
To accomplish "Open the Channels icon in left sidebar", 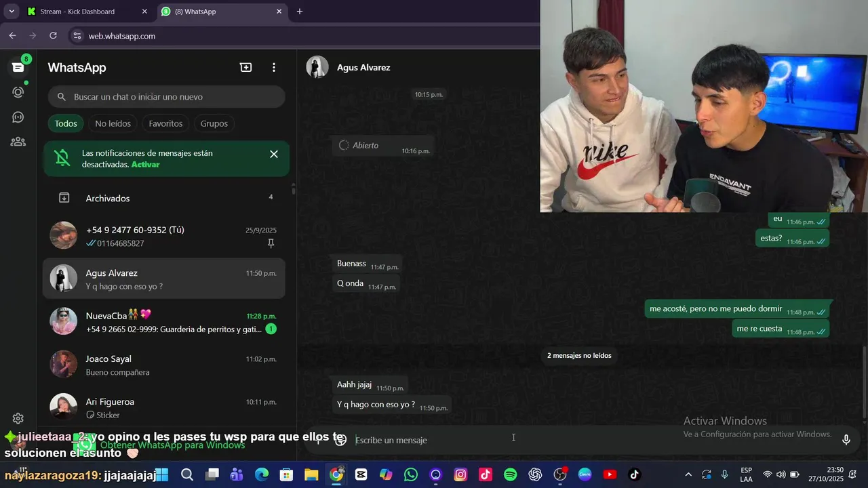I will (18, 117).
